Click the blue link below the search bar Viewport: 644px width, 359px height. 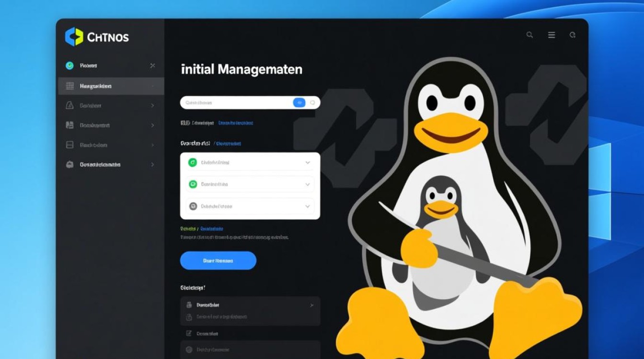(235, 123)
